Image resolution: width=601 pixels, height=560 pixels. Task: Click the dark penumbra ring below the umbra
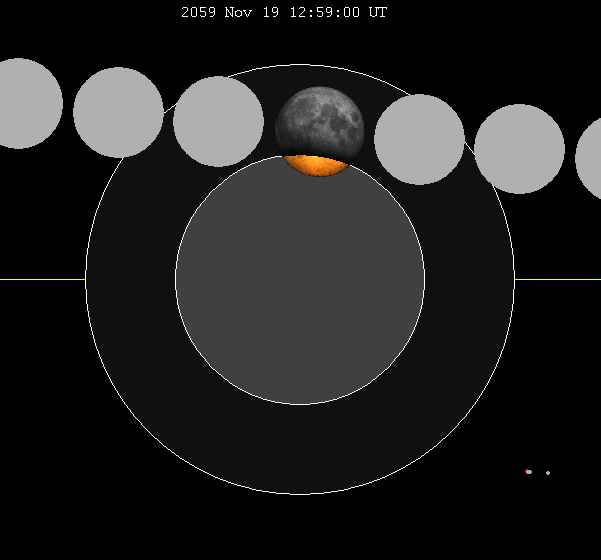pos(300,450)
